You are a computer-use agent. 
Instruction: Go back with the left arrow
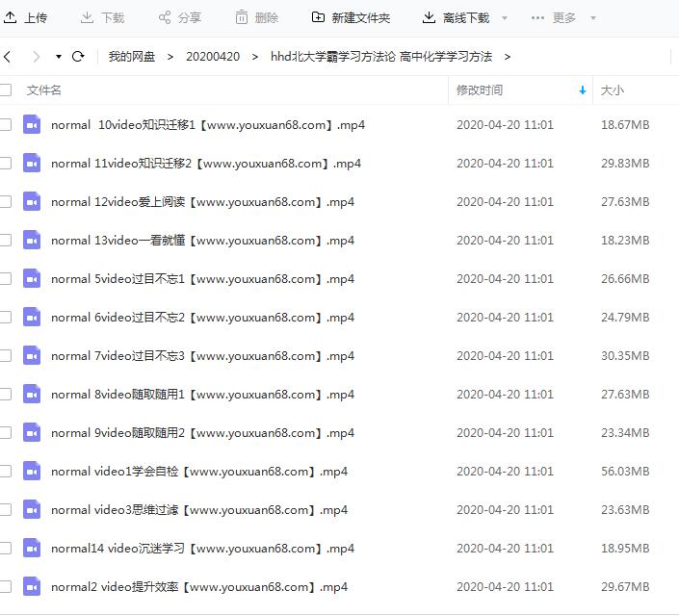click(x=7, y=56)
